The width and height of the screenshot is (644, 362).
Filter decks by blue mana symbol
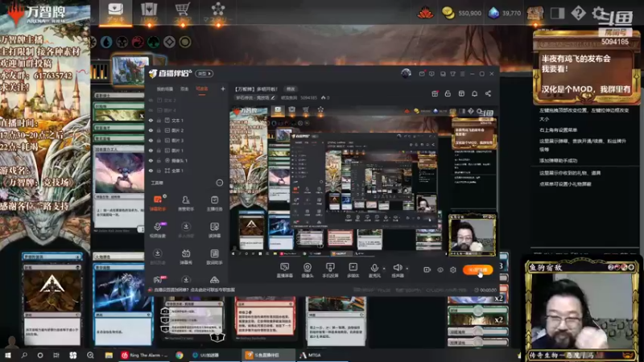click(106, 42)
